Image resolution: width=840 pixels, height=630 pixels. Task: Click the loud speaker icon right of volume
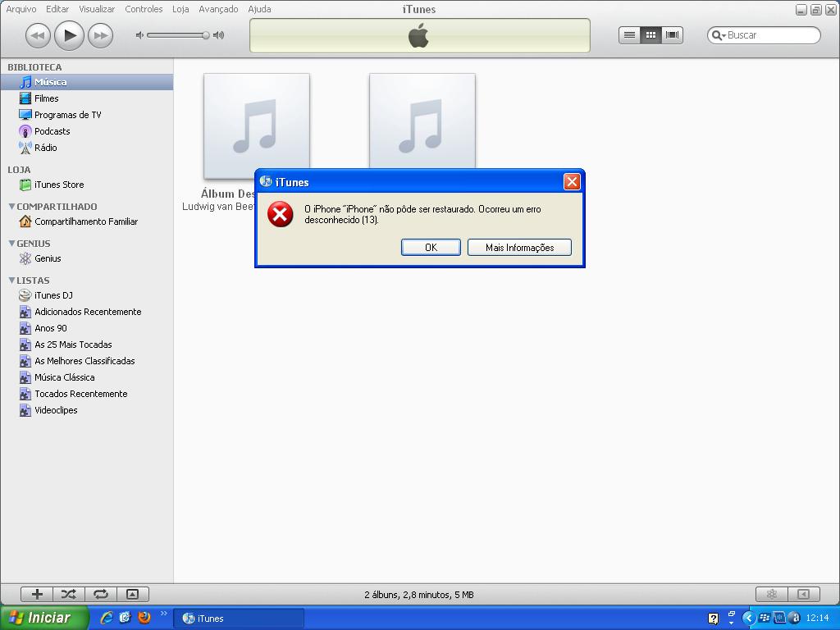pos(218,35)
